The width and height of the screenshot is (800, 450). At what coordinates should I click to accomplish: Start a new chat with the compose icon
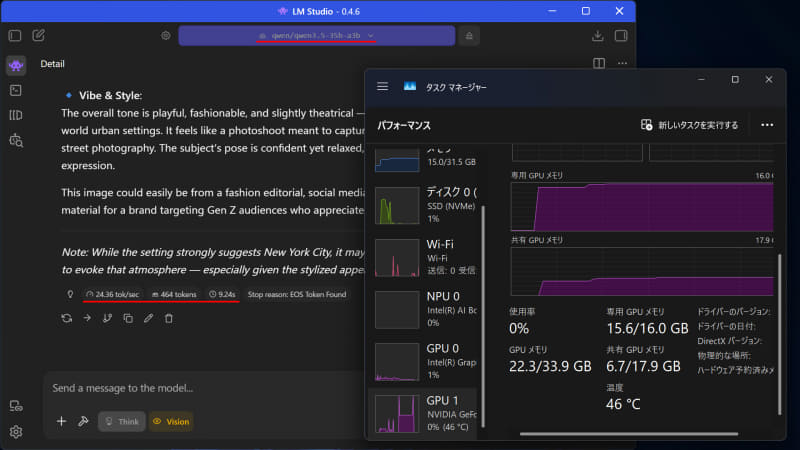(x=38, y=36)
